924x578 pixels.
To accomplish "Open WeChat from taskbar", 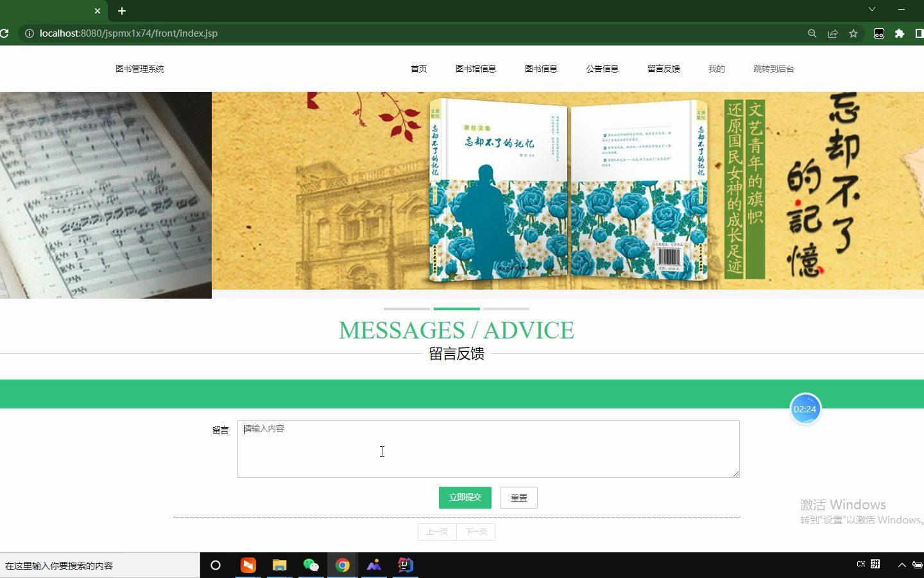I will click(311, 565).
